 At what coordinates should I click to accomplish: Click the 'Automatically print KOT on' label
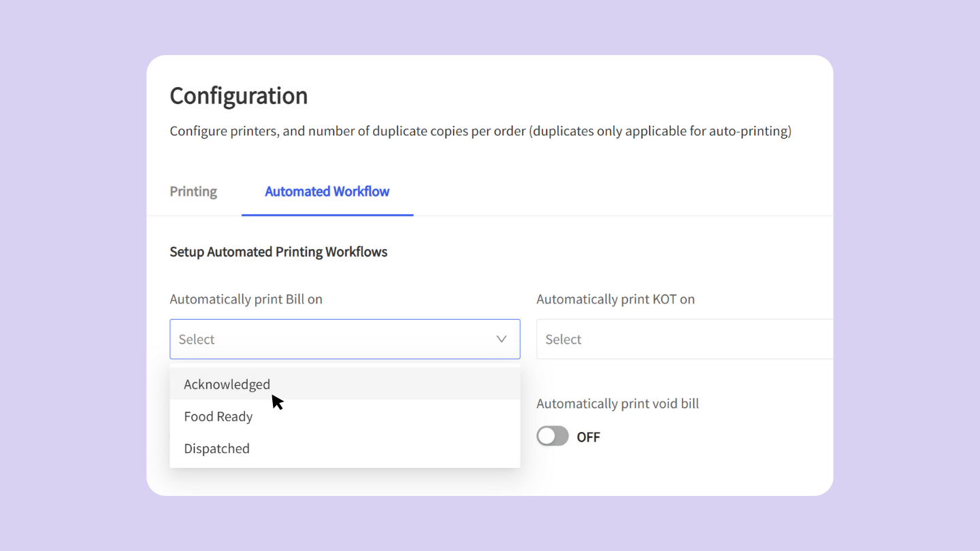tap(615, 299)
